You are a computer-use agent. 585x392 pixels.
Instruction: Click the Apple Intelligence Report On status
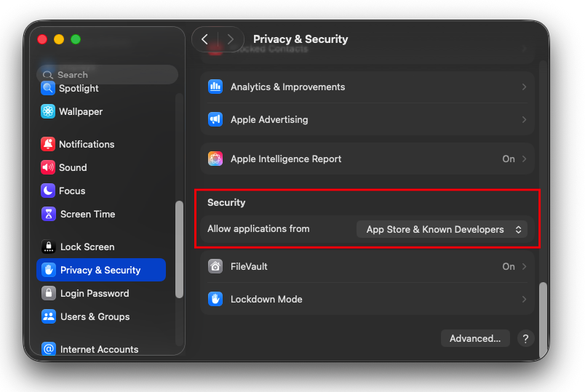click(x=509, y=159)
